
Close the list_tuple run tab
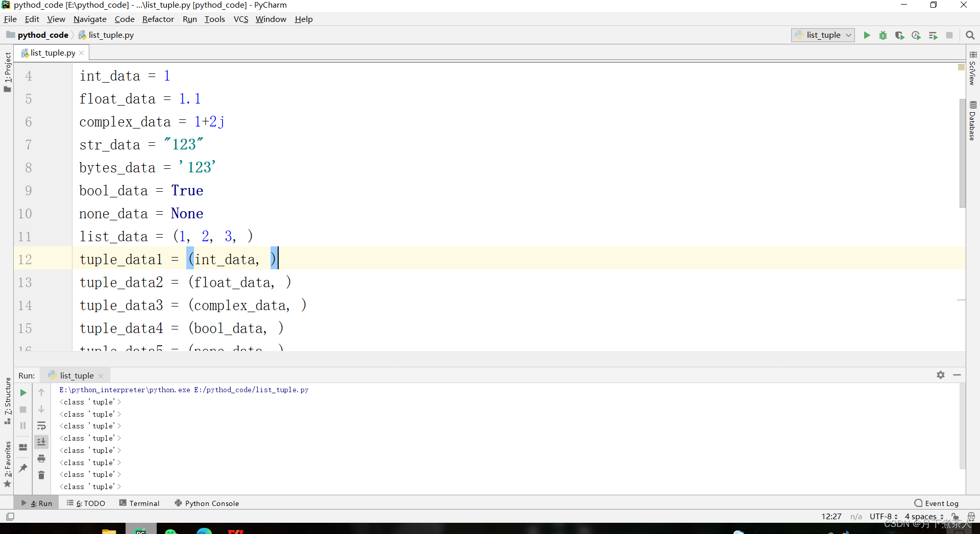[x=101, y=376]
